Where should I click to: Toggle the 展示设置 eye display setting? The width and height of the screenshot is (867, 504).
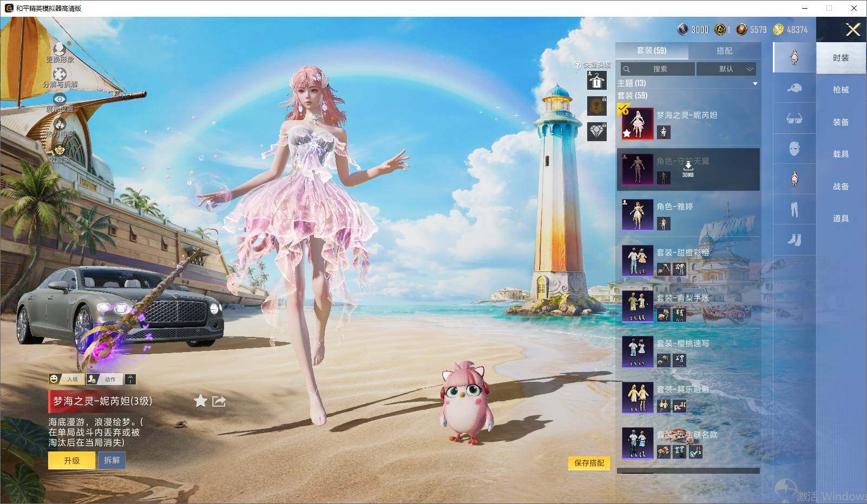[60, 99]
